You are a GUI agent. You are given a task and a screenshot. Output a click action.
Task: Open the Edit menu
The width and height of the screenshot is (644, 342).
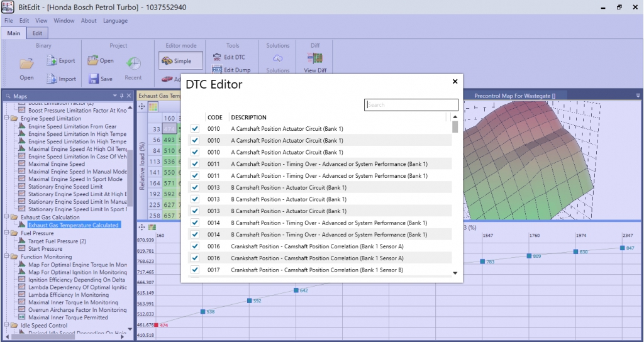(25, 21)
